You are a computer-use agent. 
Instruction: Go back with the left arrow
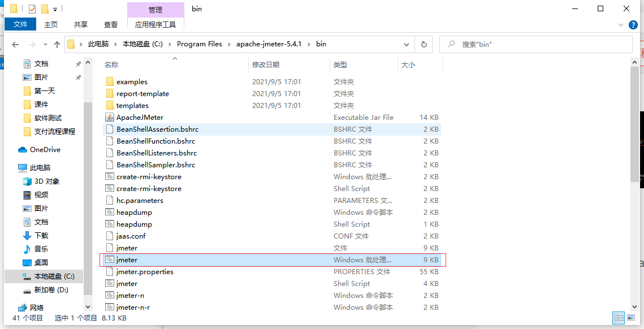(x=15, y=44)
